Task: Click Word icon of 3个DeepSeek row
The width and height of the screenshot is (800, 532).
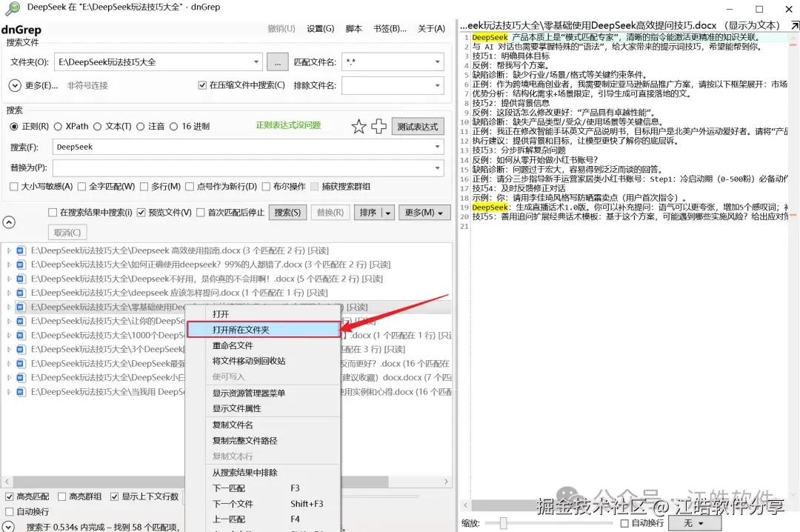Action: 21,349
